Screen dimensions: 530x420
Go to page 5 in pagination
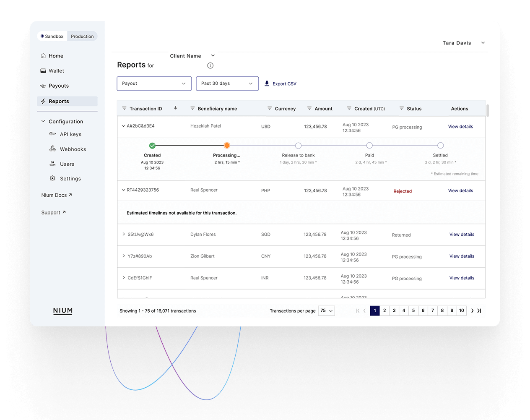click(413, 311)
